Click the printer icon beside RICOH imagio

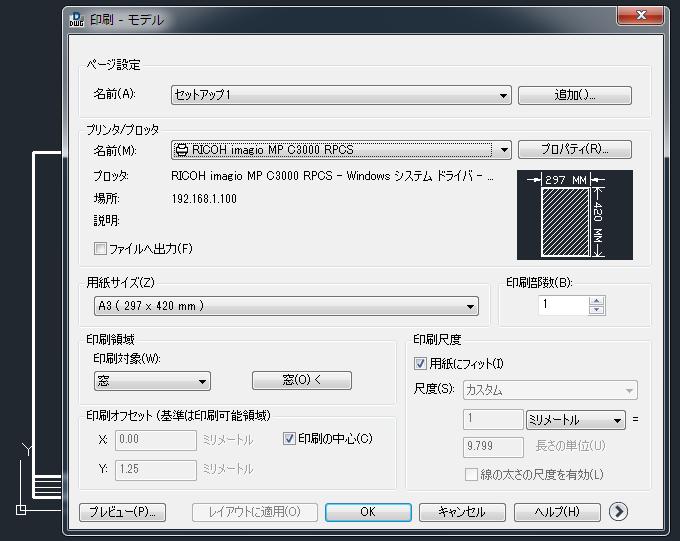181,150
